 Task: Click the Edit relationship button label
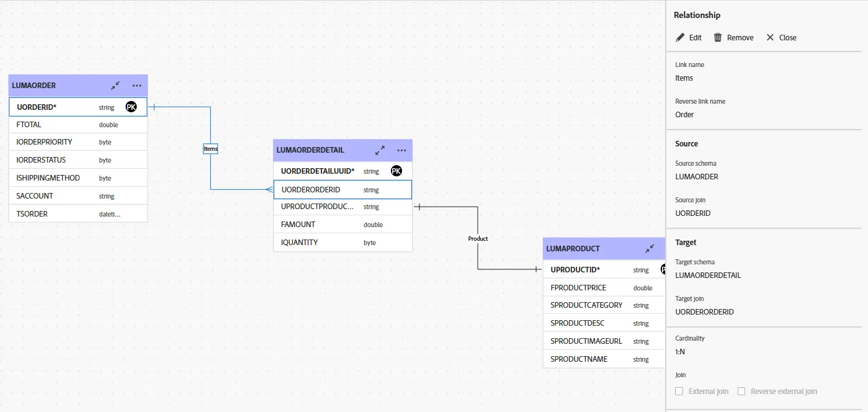[x=696, y=38]
